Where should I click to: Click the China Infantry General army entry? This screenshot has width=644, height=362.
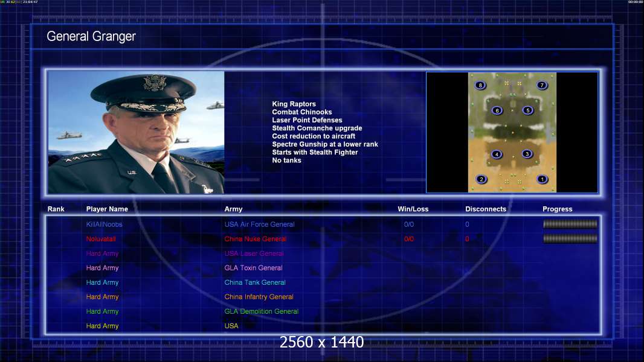pos(259,297)
